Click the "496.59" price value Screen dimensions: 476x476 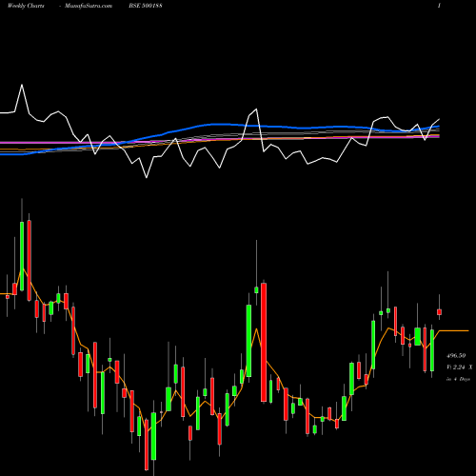456,355
